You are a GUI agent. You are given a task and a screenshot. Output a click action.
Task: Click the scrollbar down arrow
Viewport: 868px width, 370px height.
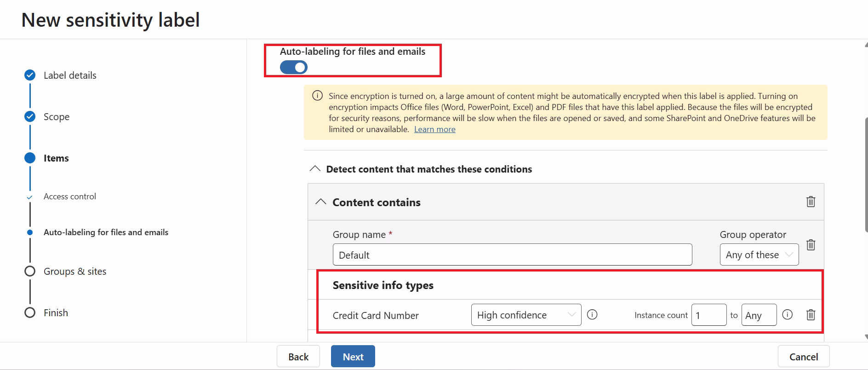[x=866, y=337]
